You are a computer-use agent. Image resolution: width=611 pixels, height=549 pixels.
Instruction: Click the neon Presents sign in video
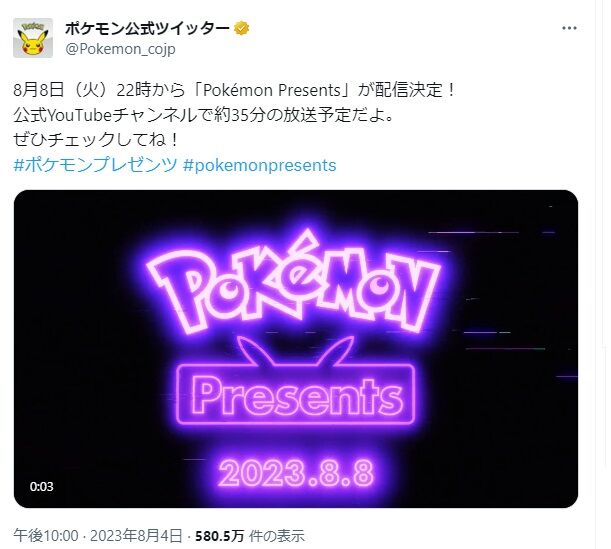click(x=296, y=394)
